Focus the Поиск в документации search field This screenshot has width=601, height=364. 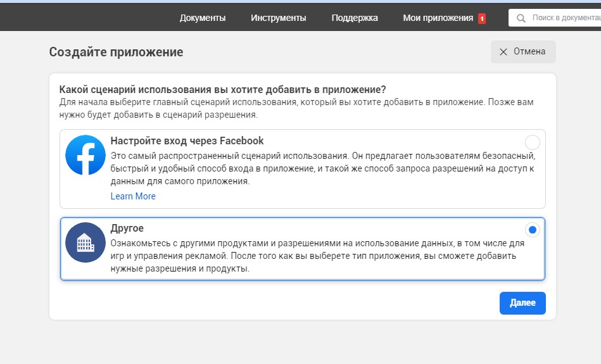tap(555, 18)
